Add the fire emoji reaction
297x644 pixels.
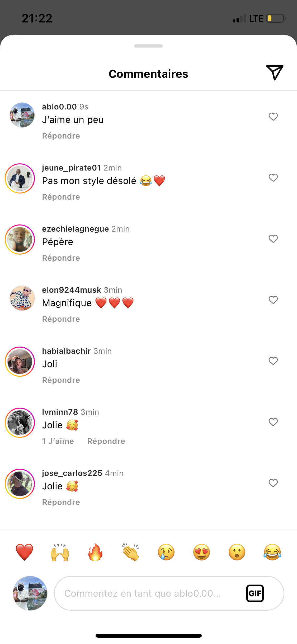point(95,552)
